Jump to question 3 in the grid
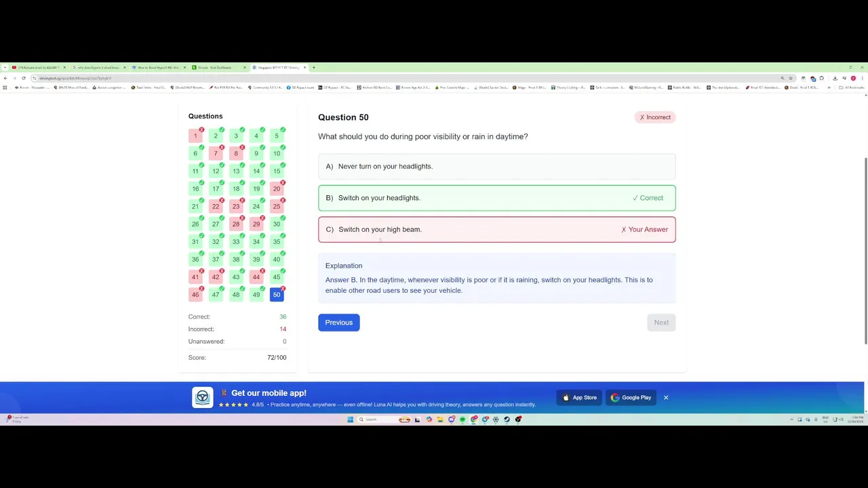The height and width of the screenshot is (488, 868). pyautogui.click(x=236, y=136)
